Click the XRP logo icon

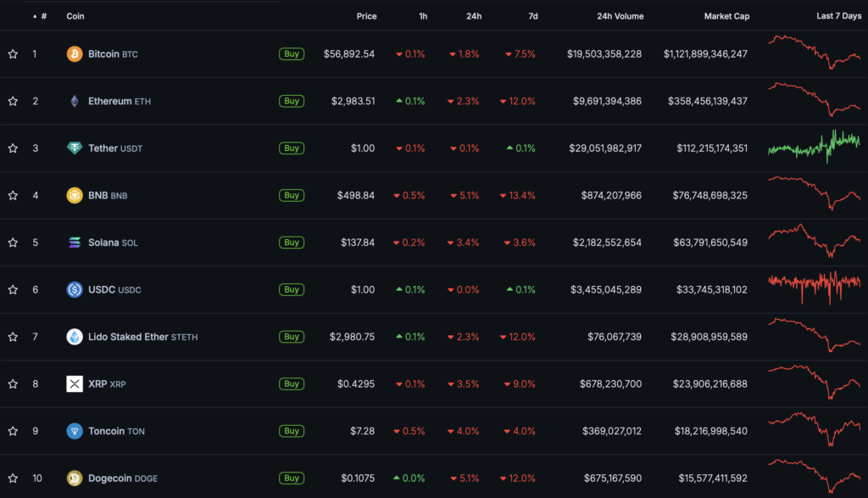[75, 384]
